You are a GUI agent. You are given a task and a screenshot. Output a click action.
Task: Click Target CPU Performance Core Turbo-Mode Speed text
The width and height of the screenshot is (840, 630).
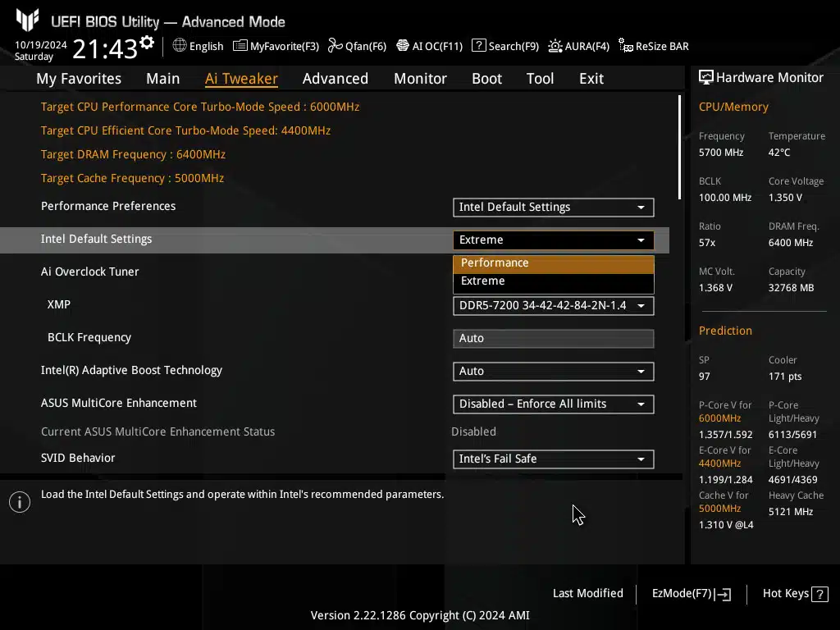coord(200,107)
